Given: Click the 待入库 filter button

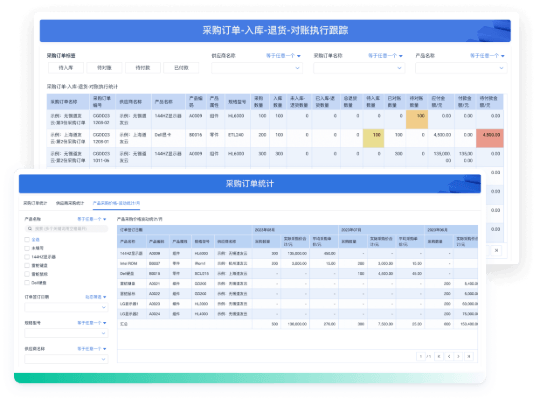Looking at the screenshot, I should click(66, 68).
